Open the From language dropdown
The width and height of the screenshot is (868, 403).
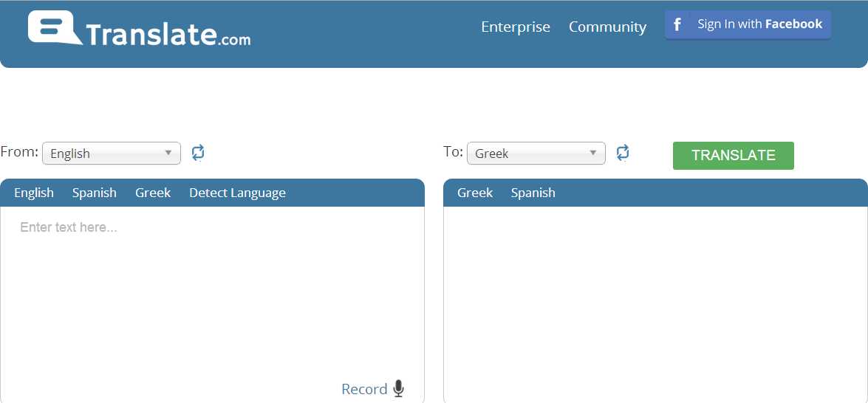click(112, 154)
